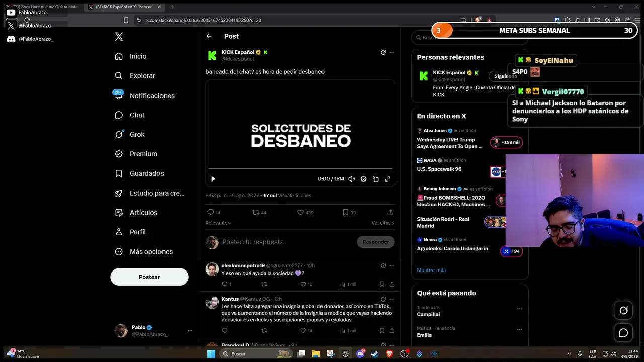This screenshot has width=644, height=362.
Task: Open the Relevante reply sort dropdown
Action: coord(218,223)
